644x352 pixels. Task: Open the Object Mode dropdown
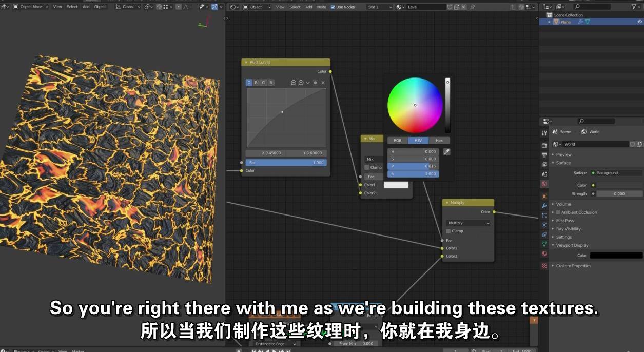31,7
